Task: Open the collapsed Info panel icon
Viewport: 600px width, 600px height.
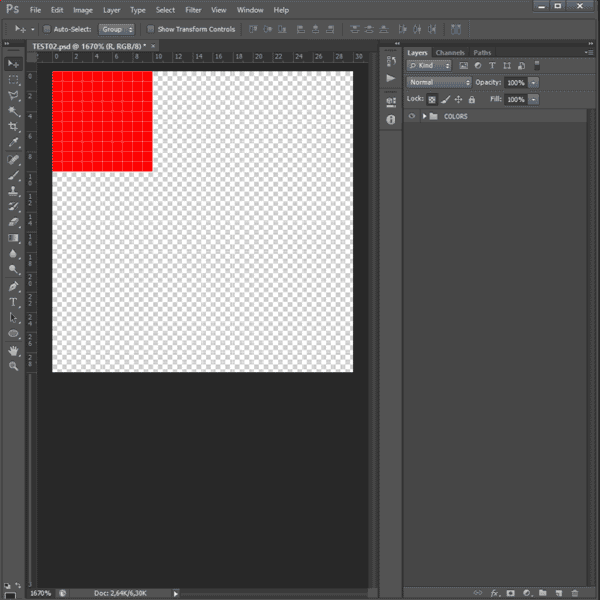Action: [x=391, y=120]
